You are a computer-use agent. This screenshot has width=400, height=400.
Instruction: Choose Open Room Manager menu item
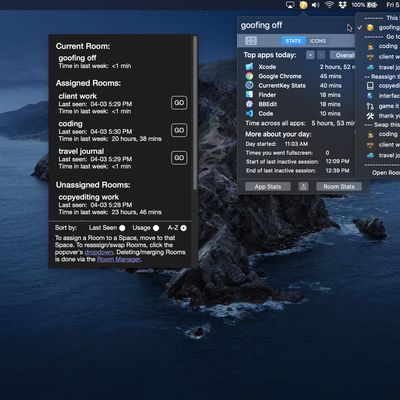tap(385, 173)
